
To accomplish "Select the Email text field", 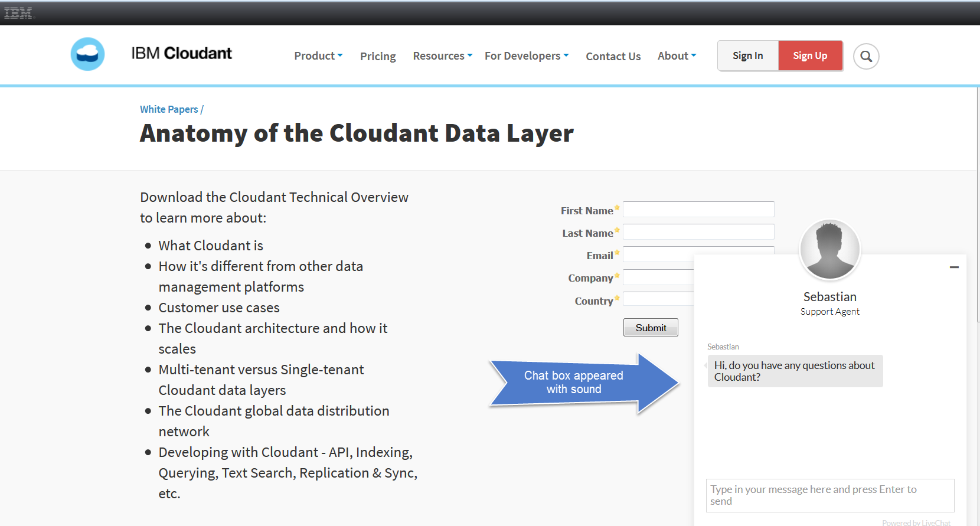I will point(658,254).
